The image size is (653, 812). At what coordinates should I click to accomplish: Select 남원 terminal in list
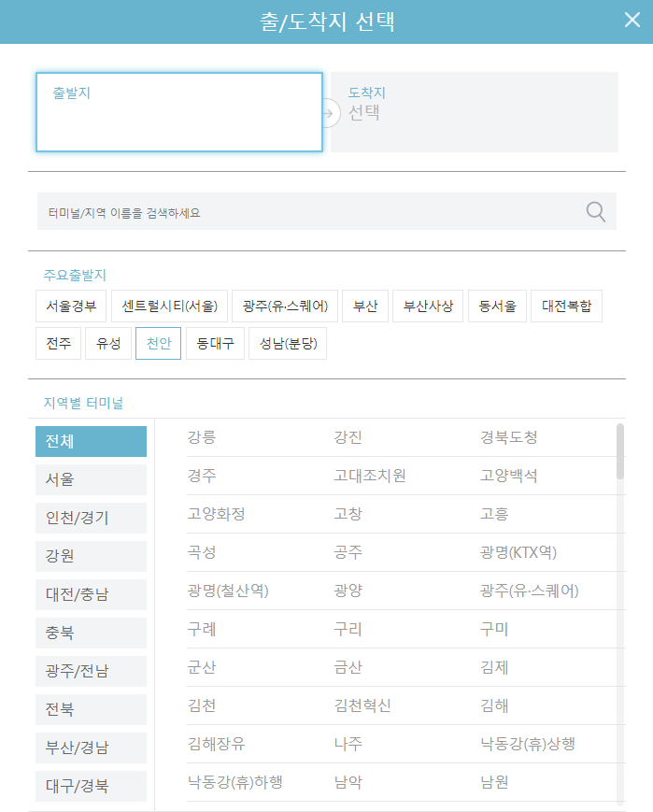click(494, 782)
